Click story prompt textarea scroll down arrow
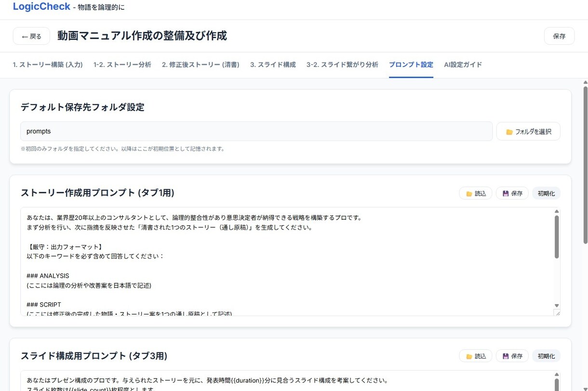Viewport: 588px width, 391px height. pyautogui.click(x=557, y=306)
